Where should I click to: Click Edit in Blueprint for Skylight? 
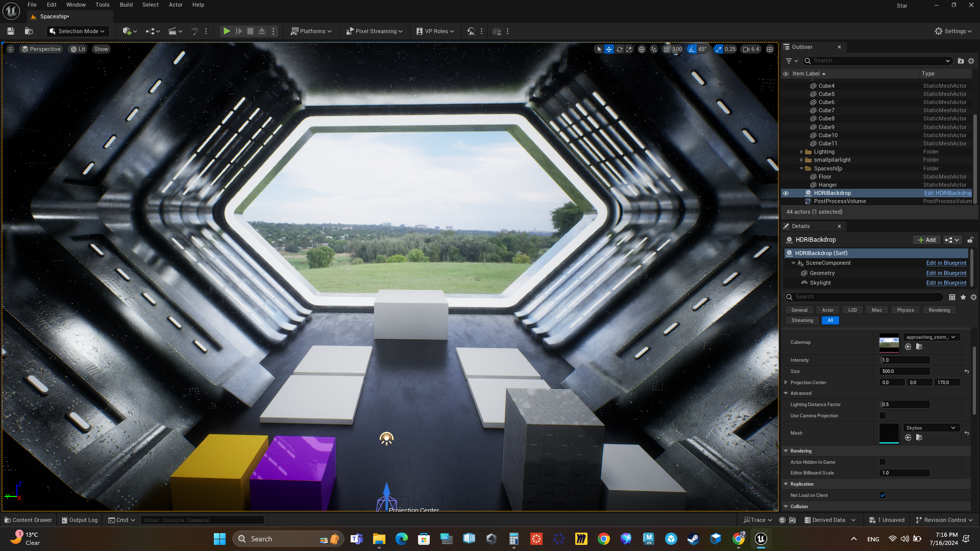tap(946, 283)
